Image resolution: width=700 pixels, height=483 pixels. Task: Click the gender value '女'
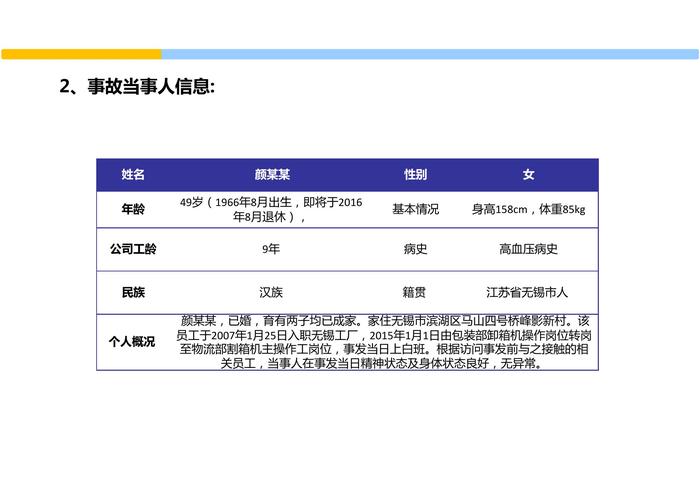[x=529, y=174]
